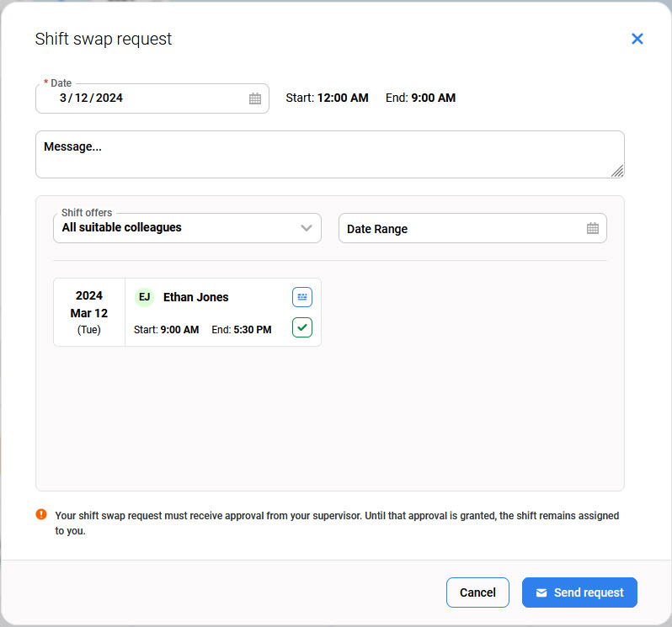
Task: Click the orange warning icon
Action: [41, 515]
